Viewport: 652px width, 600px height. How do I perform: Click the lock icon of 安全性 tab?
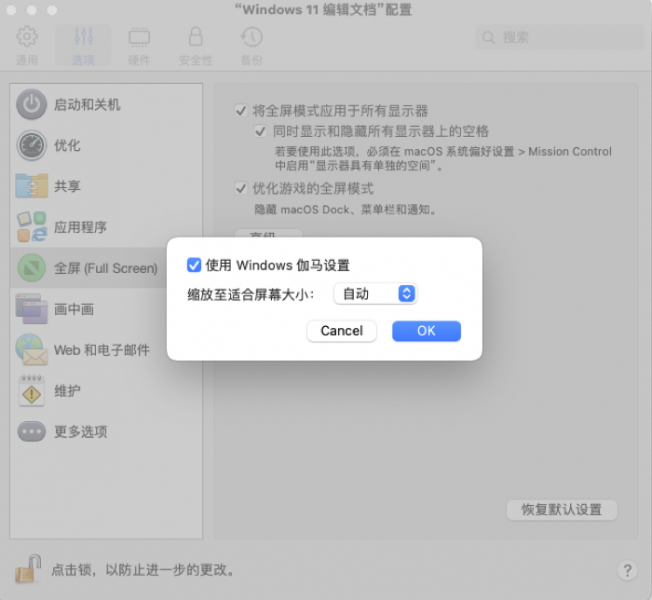click(x=195, y=37)
